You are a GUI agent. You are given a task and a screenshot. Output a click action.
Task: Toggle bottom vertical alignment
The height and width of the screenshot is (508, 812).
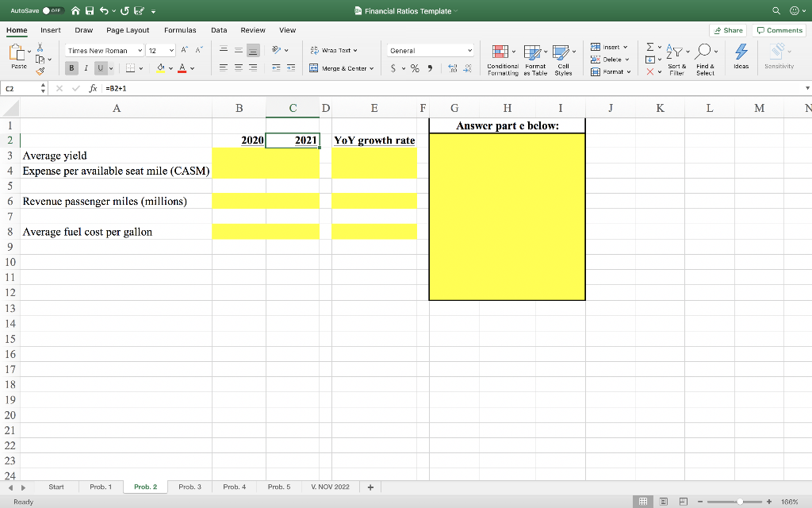pyautogui.click(x=253, y=50)
